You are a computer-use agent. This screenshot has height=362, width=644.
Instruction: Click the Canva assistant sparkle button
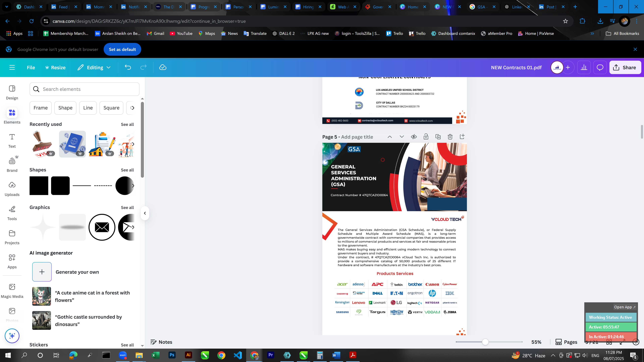(x=12, y=336)
